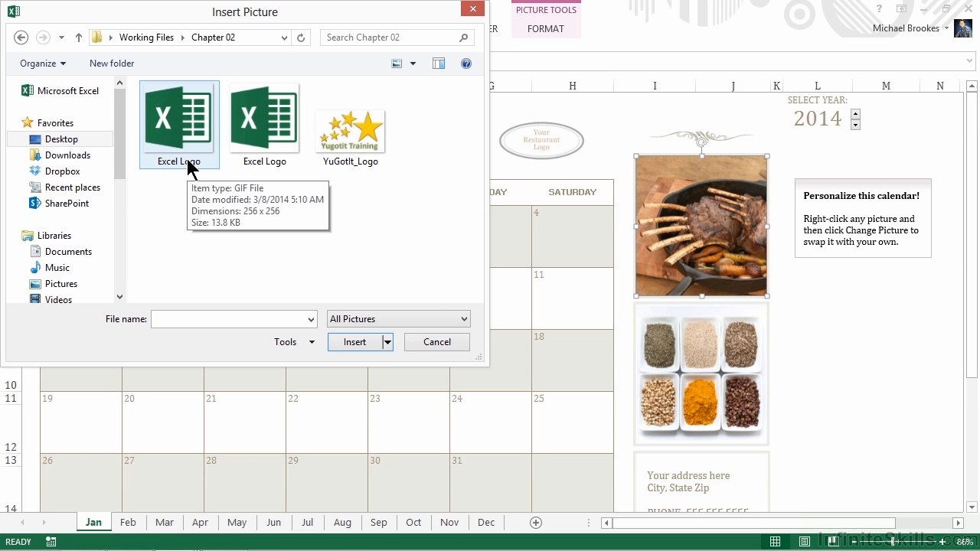
Task: Select the YuGotIt_Logo file
Action: click(350, 138)
